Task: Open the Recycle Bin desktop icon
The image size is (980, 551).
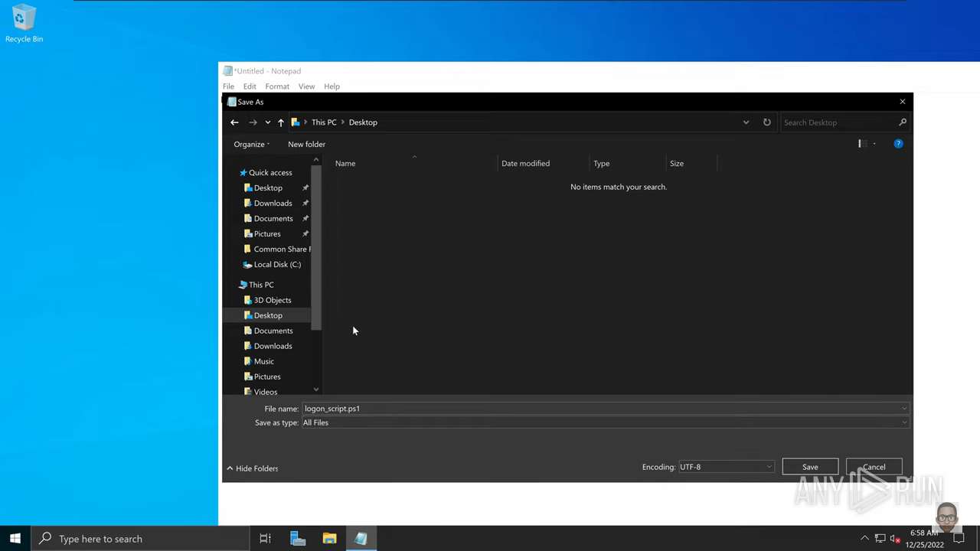Action: [24, 23]
